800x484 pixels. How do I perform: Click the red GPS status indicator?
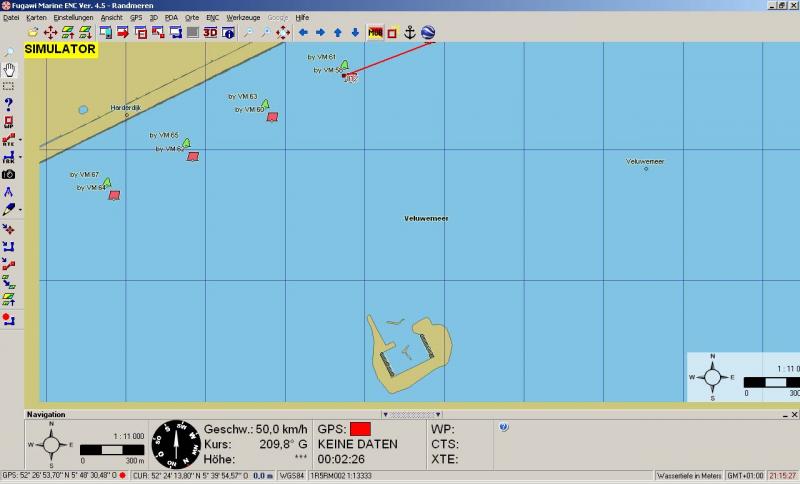[x=360, y=428]
